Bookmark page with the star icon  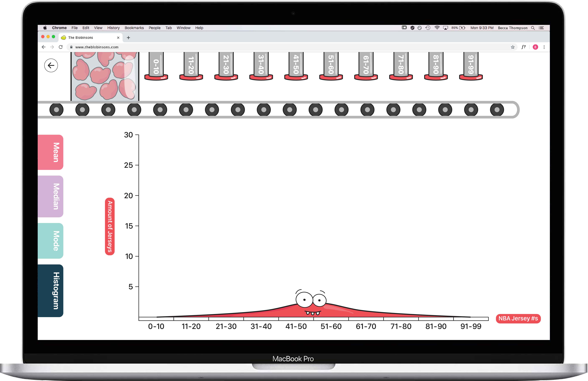[513, 47]
